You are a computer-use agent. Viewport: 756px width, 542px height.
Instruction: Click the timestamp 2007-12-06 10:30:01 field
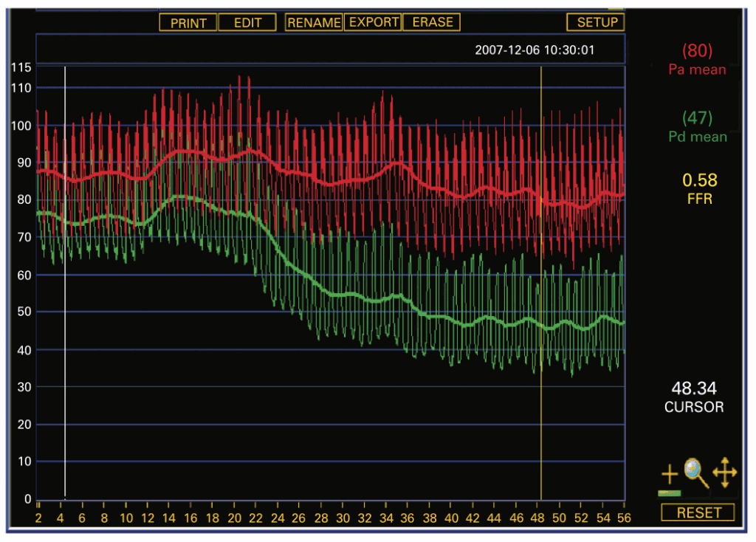click(x=535, y=50)
